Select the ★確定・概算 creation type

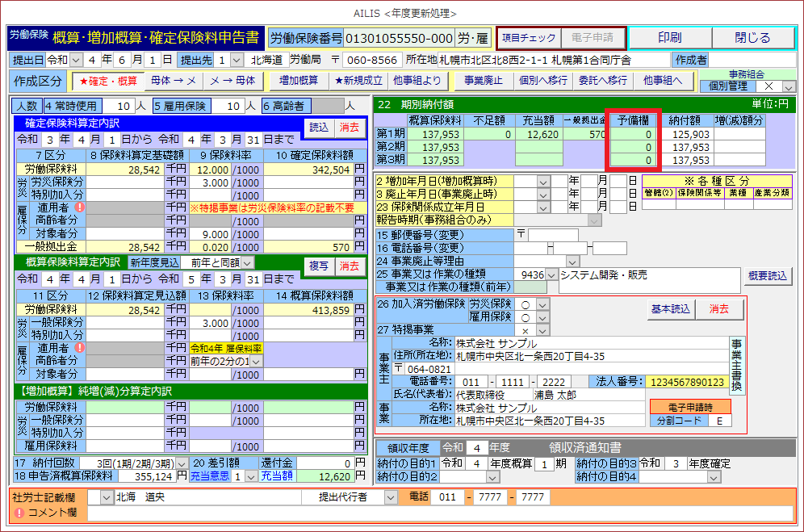tap(107, 81)
